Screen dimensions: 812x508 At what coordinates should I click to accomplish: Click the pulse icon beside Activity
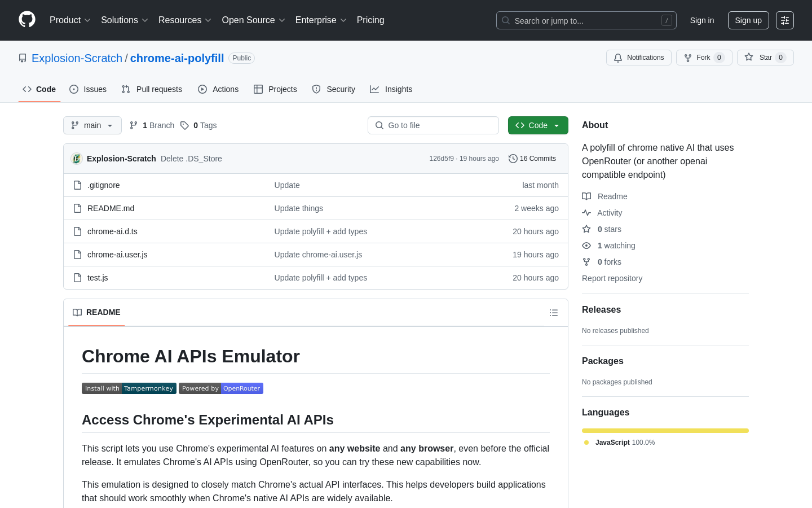click(586, 213)
